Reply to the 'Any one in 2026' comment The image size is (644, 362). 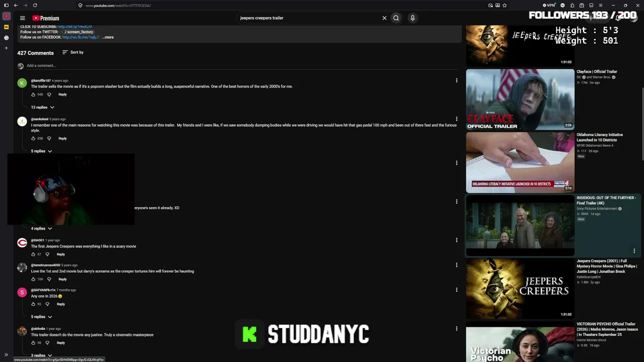(61, 304)
